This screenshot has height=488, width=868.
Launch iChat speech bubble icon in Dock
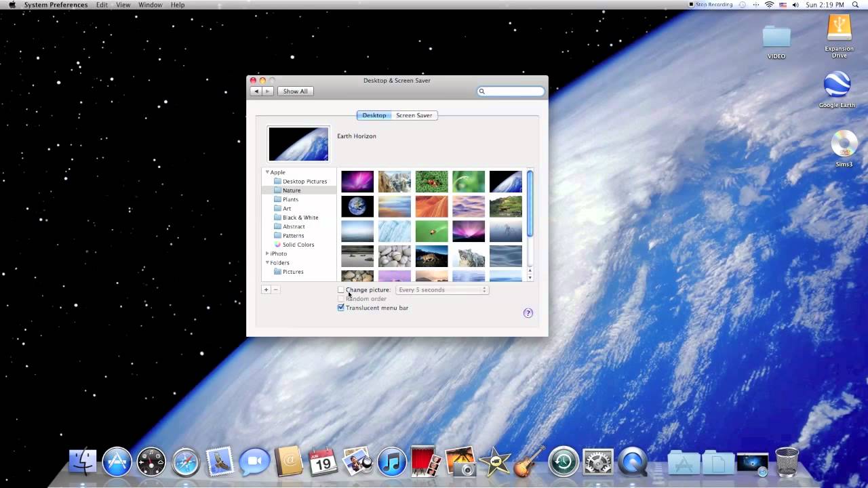click(x=254, y=462)
